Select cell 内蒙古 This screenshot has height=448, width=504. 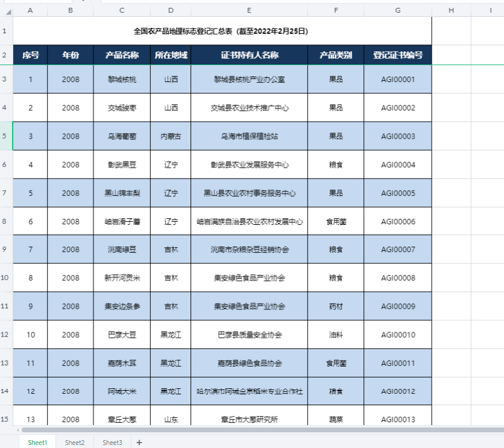171,136
